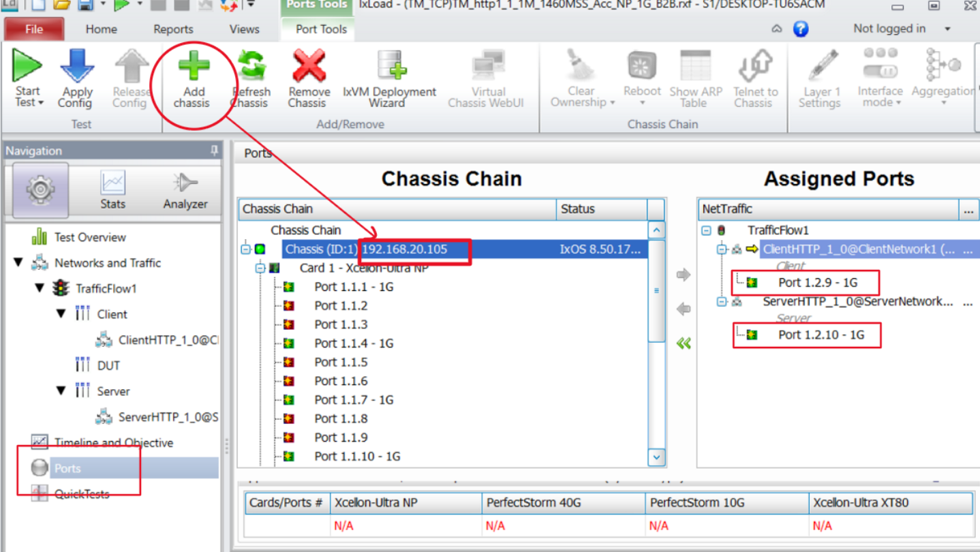
Task: Select Test Overview in Navigation
Action: click(90, 237)
